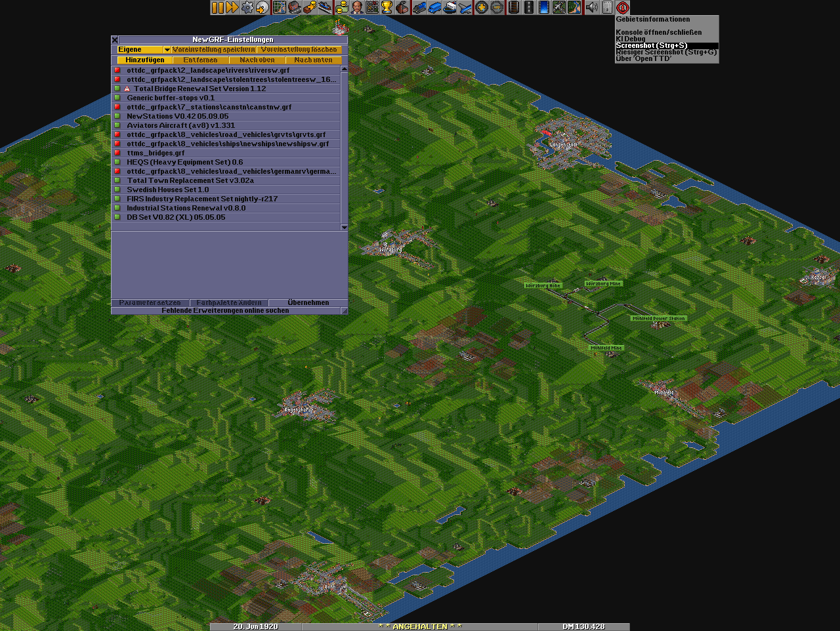
Task: Select Gebietsinformationen from the help menu
Action: click(652, 20)
